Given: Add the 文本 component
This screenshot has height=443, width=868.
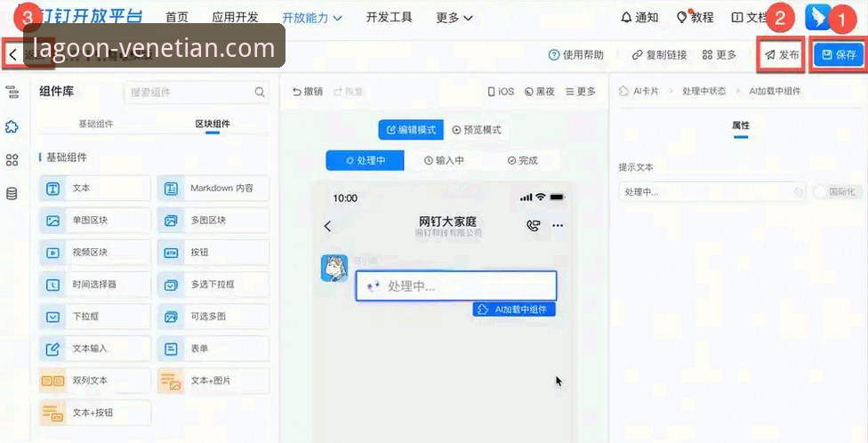Looking at the screenshot, I should click(x=94, y=189).
